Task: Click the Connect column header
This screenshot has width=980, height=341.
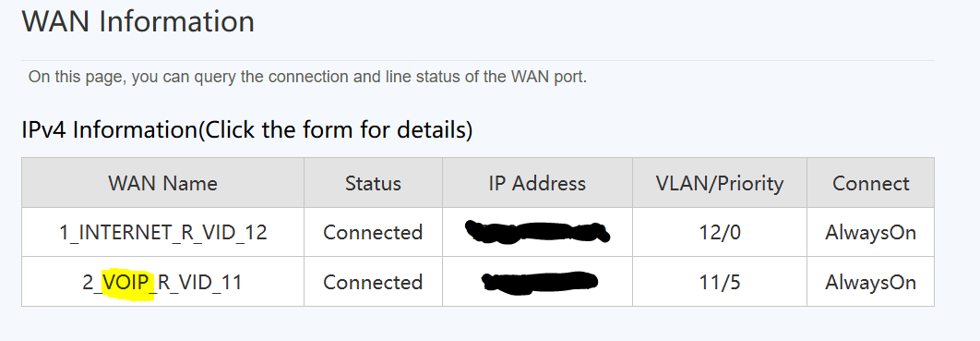Action: 870,183
